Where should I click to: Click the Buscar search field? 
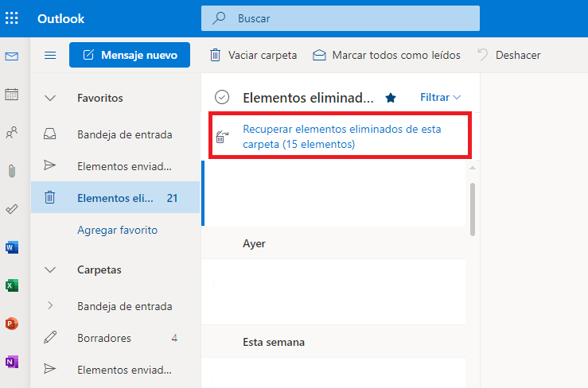340,18
